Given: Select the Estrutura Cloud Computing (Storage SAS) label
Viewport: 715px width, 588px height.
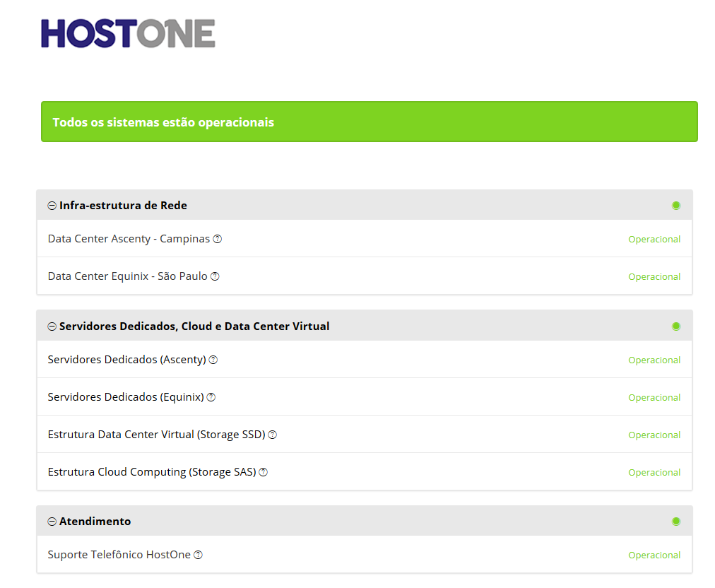Looking at the screenshot, I should coord(151,472).
